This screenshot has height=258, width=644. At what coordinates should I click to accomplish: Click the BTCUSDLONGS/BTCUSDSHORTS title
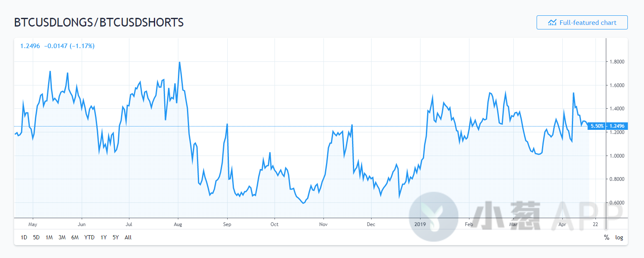pyautogui.click(x=99, y=22)
